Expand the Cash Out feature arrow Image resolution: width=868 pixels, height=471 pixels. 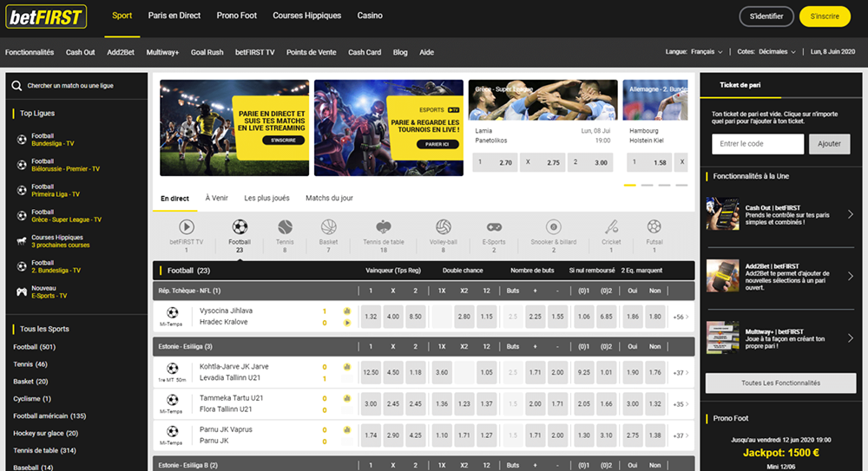click(850, 214)
